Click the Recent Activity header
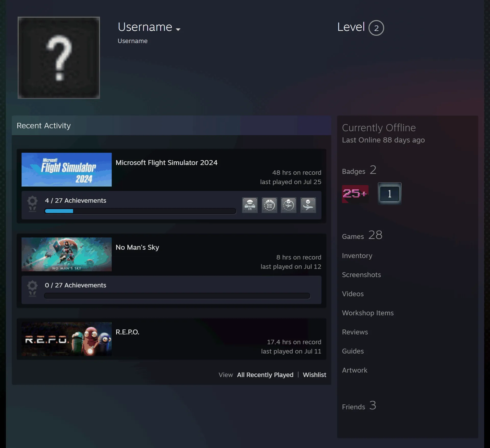The height and width of the screenshot is (448, 490). tap(171, 125)
